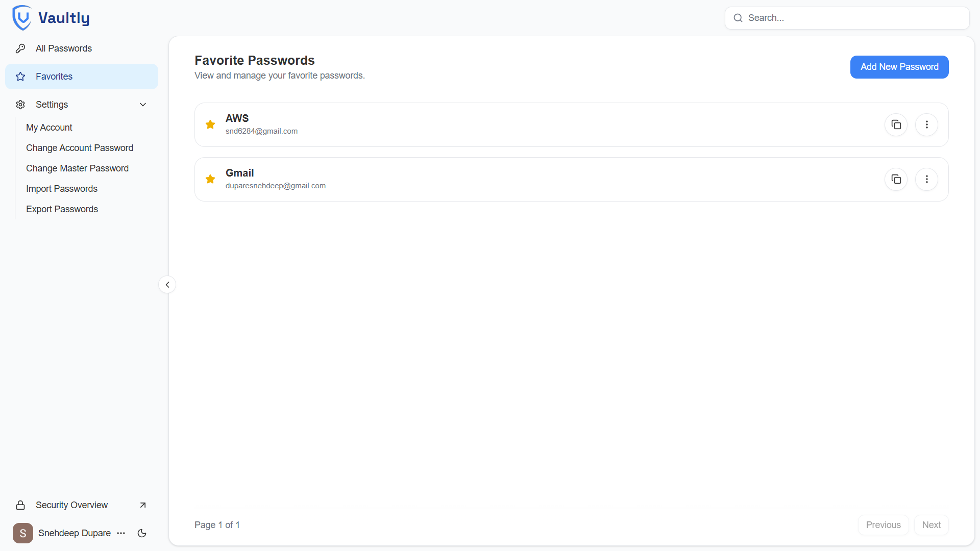Unfavorite the Gmail entry star

point(210,179)
